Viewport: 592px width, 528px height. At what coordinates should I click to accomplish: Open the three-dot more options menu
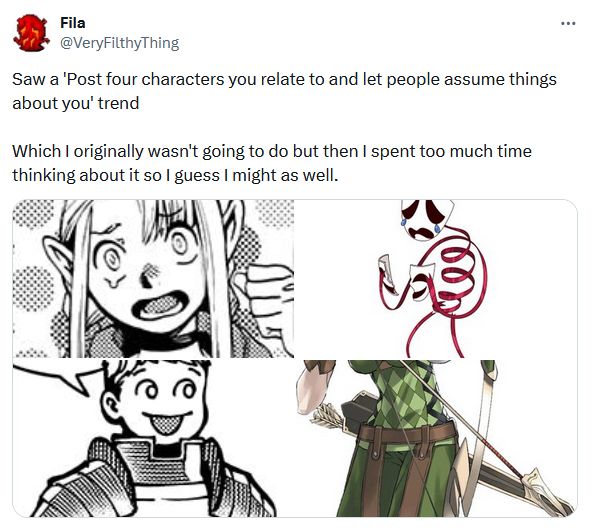pos(568,23)
